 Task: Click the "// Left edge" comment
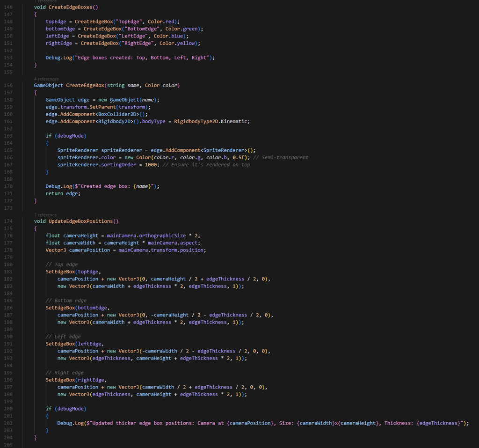pyautogui.click(x=63, y=337)
